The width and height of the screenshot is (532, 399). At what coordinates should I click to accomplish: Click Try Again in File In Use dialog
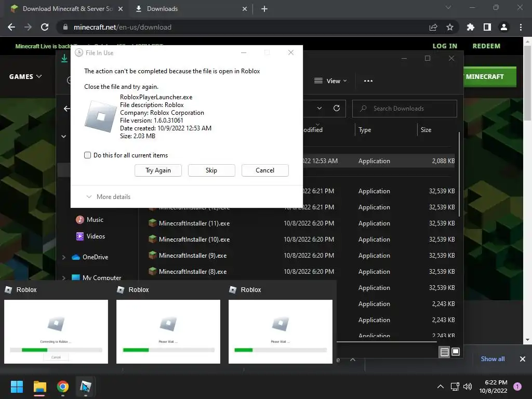pyautogui.click(x=158, y=170)
